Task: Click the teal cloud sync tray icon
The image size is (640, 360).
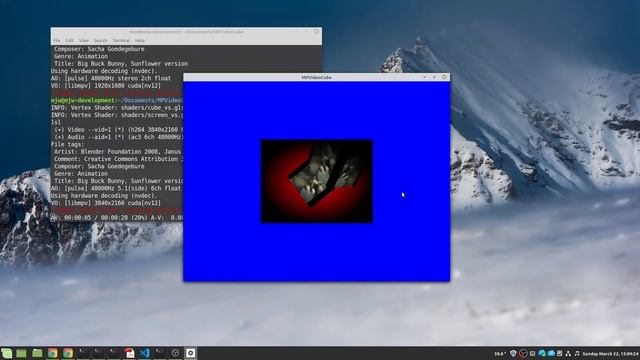Action: pos(542,353)
